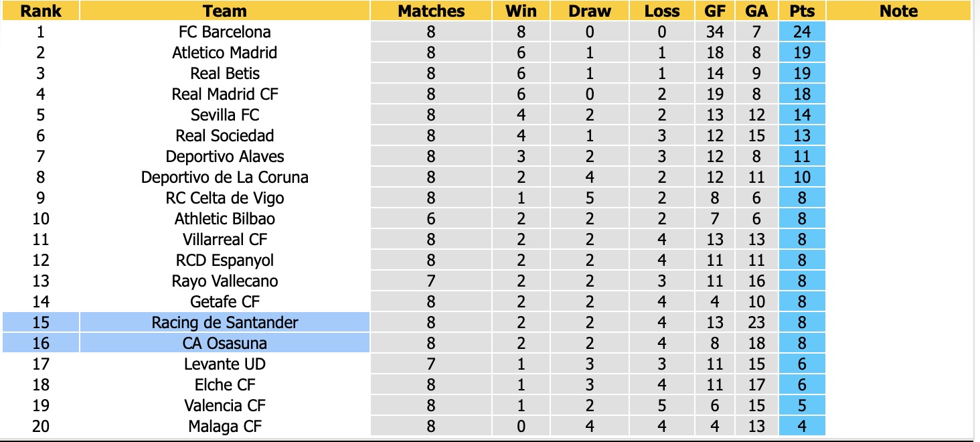The width and height of the screenshot is (980, 442).
Task: Select the Note column header
Action: pos(898,11)
